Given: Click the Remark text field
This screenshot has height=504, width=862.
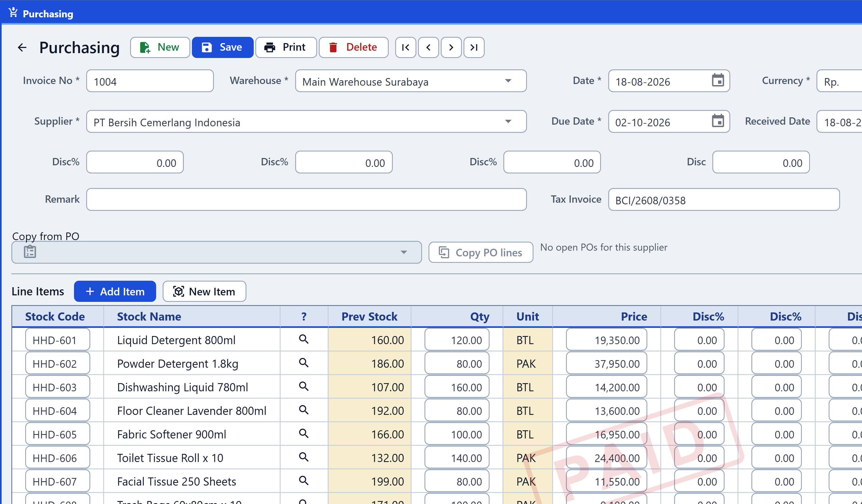Looking at the screenshot, I should (306, 199).
